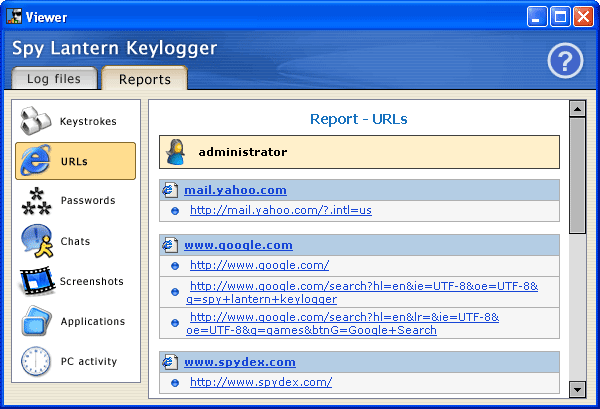Click the page icon beside mail.yahoo.com
Image resolution: width=600 pixels, height=409 pixels.
[x=170, y=190]
